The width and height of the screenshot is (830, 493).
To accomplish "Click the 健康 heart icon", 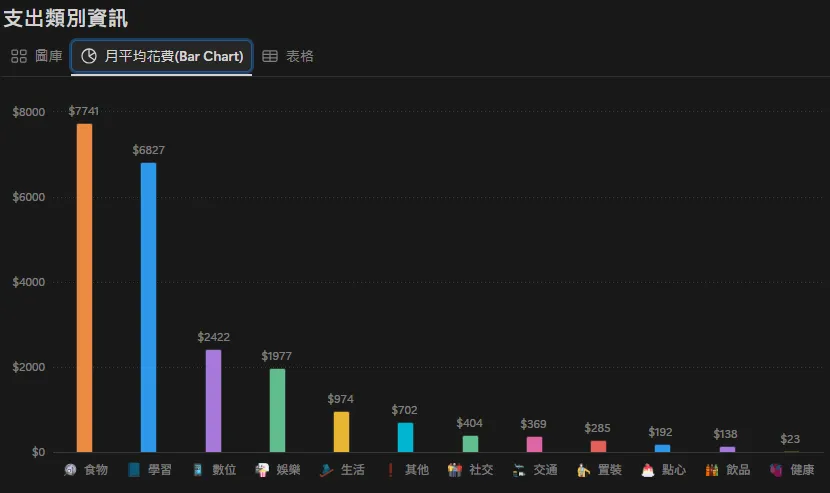I will (776, 470).
